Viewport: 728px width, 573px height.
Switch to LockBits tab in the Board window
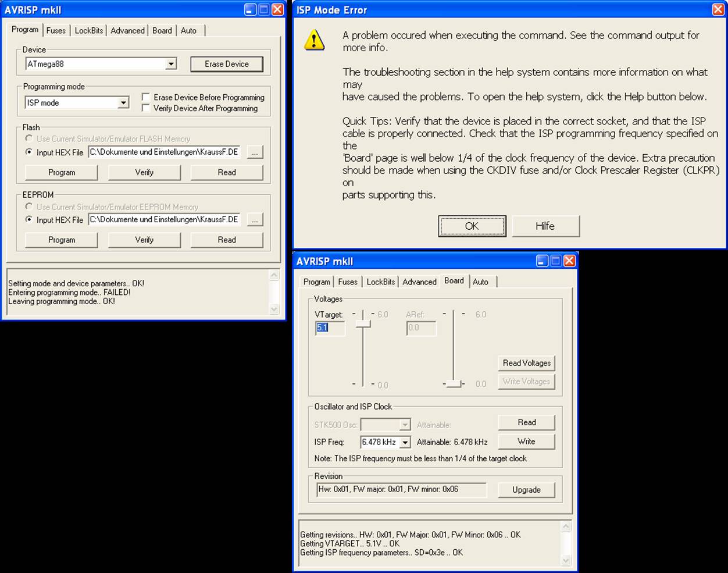coord(381,282)
